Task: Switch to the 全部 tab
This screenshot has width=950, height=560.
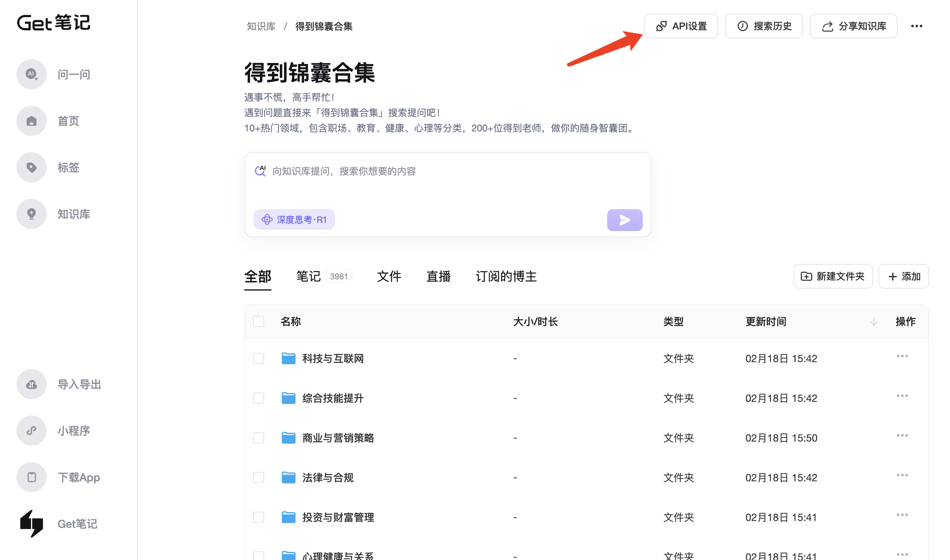Action: 258,277
